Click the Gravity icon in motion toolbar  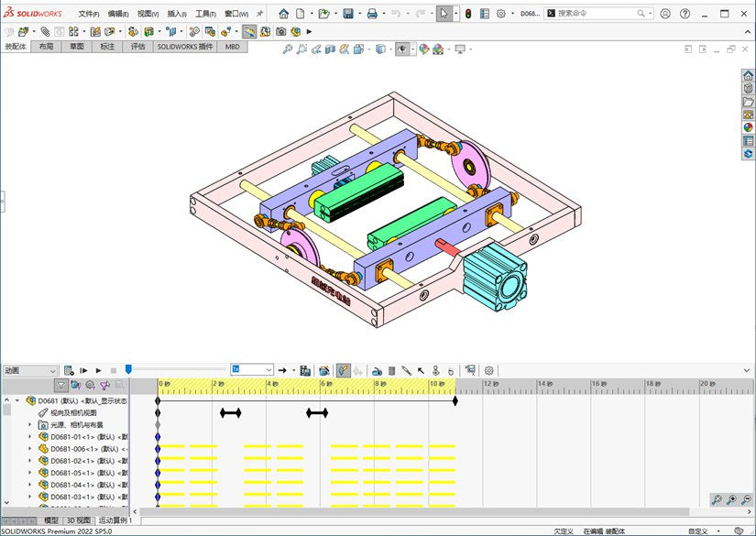coord(450,371)
